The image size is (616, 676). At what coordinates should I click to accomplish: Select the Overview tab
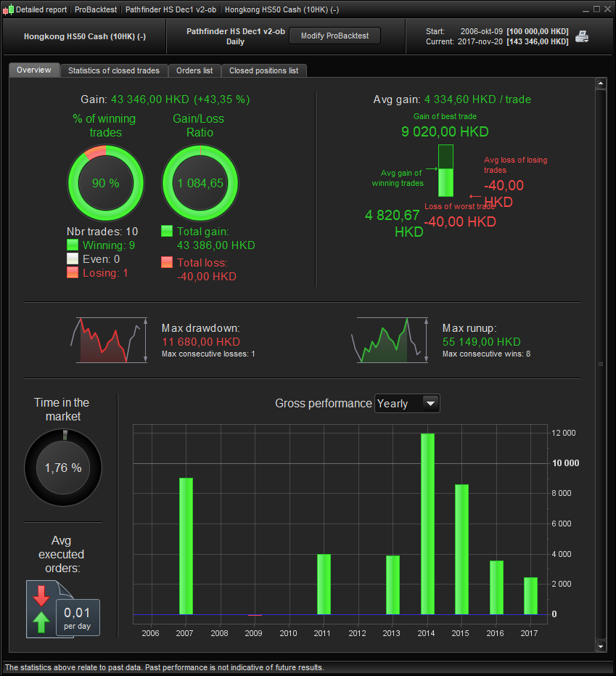[34, 70]
